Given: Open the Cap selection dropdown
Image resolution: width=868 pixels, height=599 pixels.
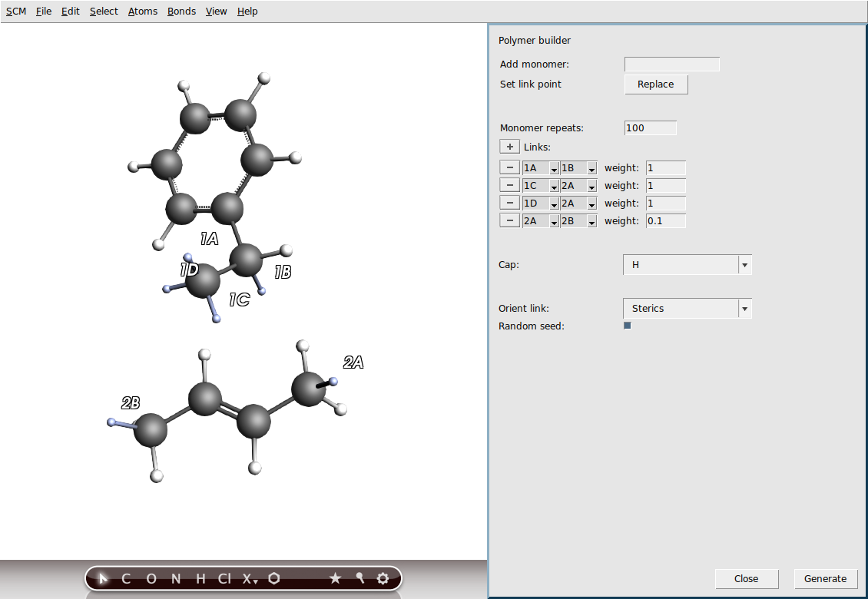Looking at the screenshot, I should tap(744, 264).
